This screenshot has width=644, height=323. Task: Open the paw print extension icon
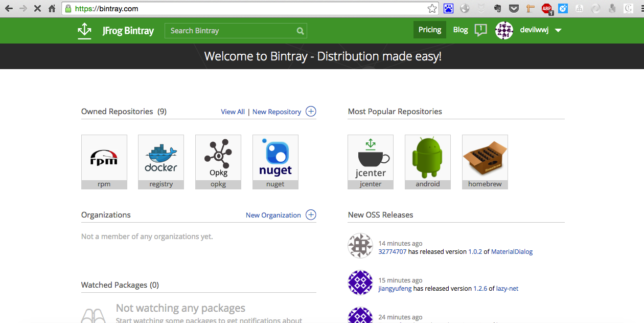(448, 8)
